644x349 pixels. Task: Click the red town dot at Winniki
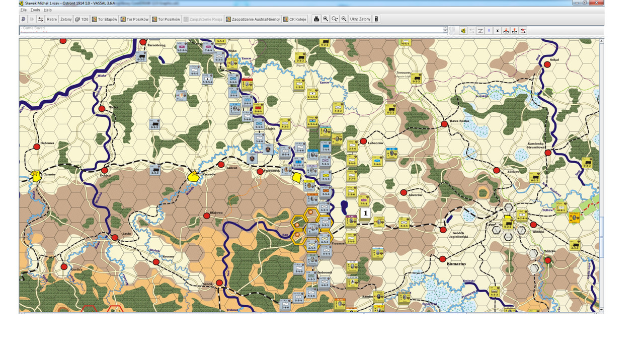tap(533, 225)
